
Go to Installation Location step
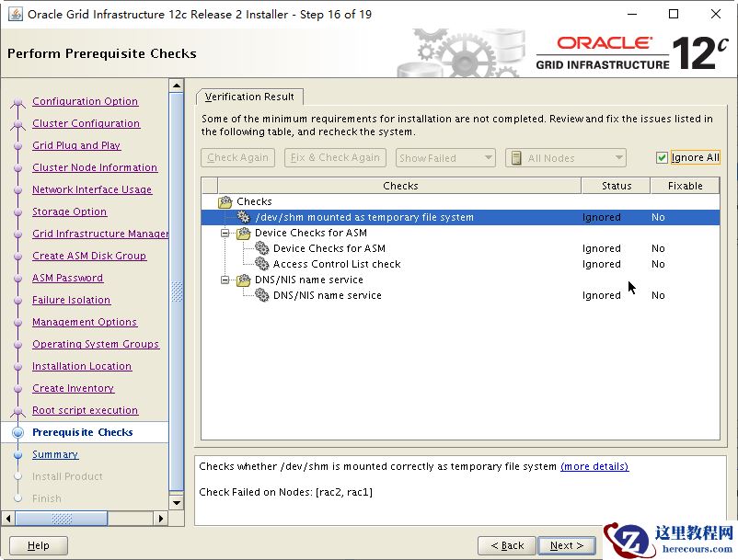[82, 366]
